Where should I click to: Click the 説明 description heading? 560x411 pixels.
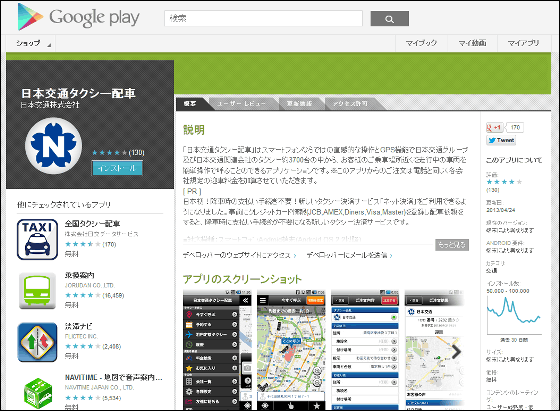[194, 130]
